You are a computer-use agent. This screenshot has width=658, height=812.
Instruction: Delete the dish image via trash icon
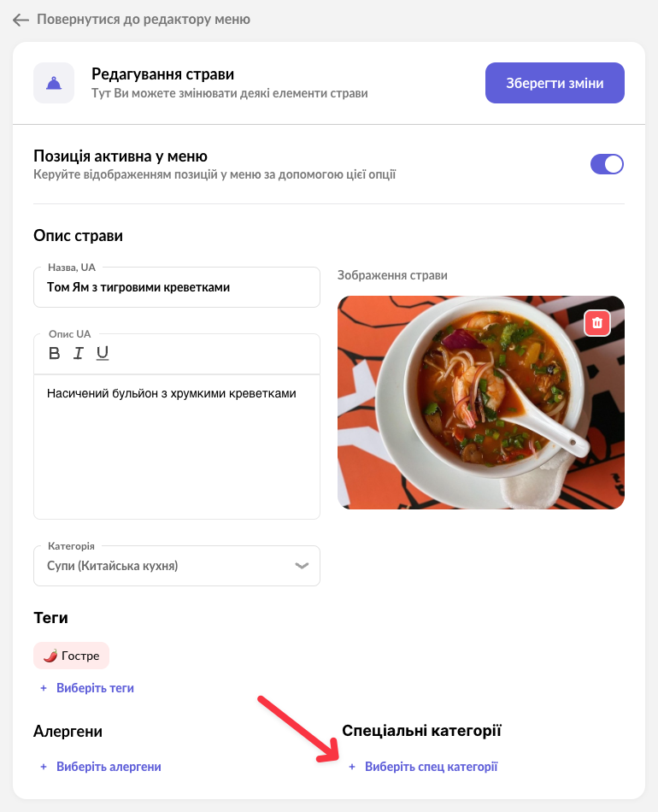tap(597, 323)
